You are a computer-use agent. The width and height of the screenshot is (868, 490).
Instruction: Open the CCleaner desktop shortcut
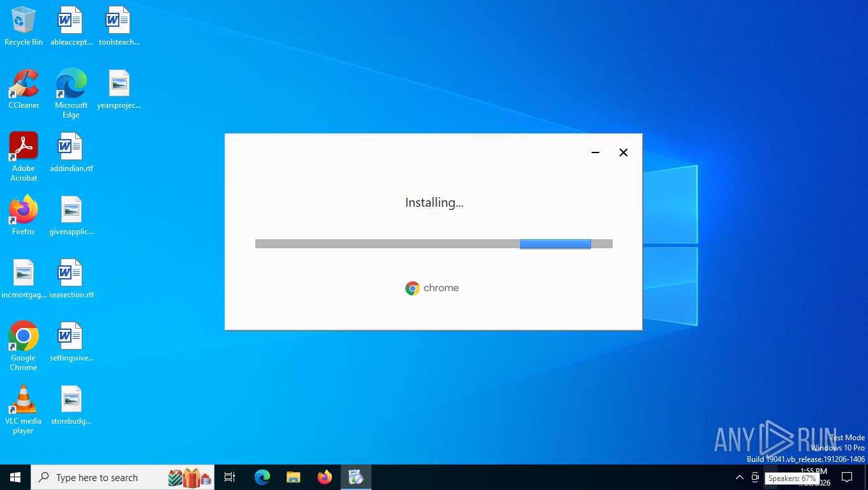coord(24,89)
